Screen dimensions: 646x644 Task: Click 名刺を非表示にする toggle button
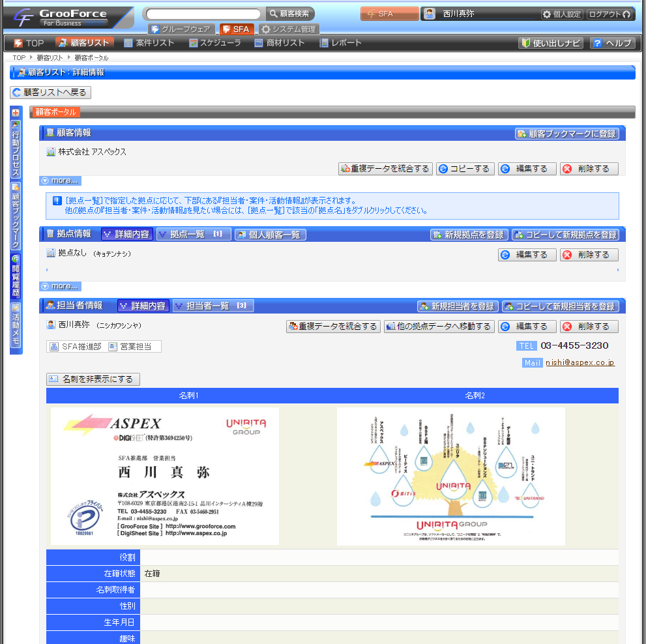coord(93,379)
